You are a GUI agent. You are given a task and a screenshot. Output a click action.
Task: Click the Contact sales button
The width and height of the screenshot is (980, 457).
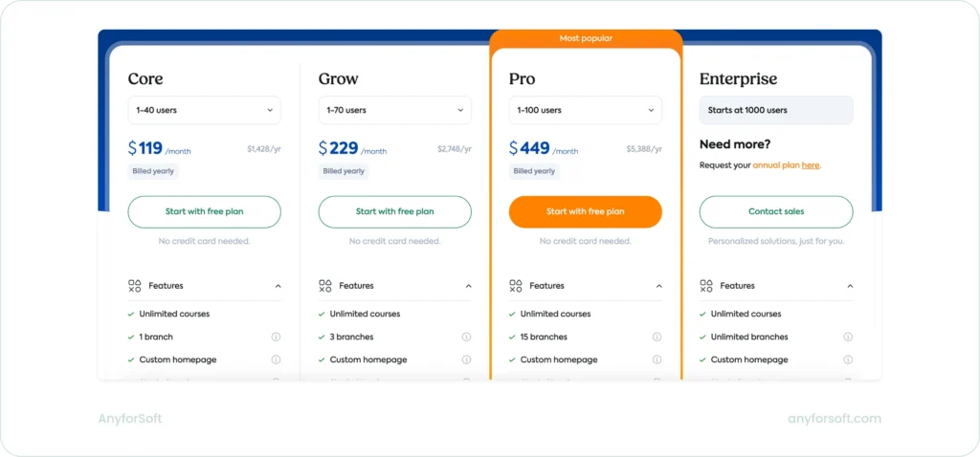tap(775, 211)
